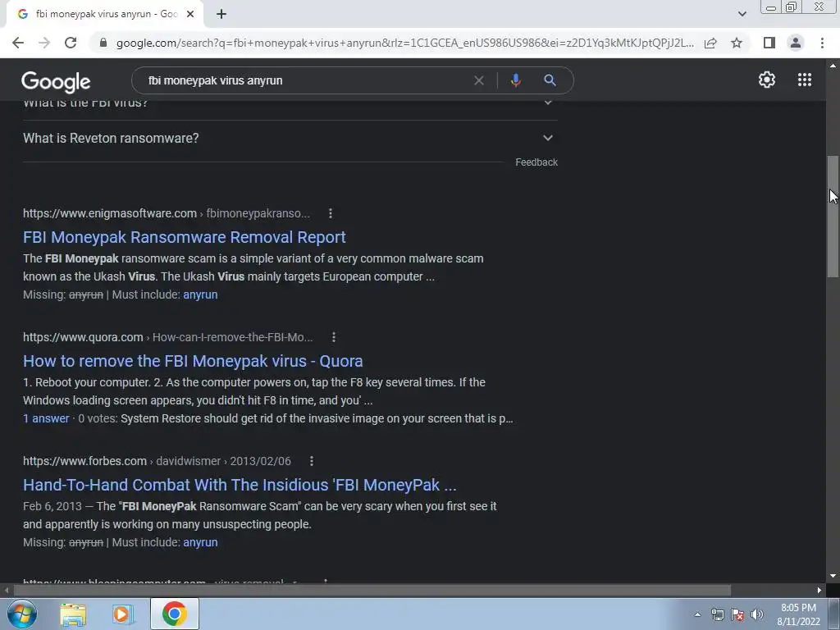This screenshot has width=840, height=630.
Task: Launch Windows Media Player from the taskbar
Action: [122, 614]
